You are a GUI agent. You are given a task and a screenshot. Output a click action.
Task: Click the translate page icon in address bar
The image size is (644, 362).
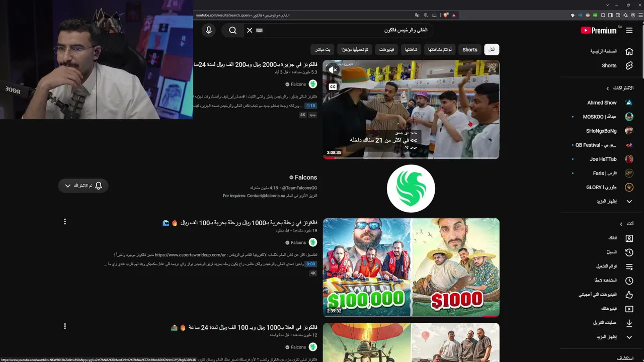coord(417,16)
